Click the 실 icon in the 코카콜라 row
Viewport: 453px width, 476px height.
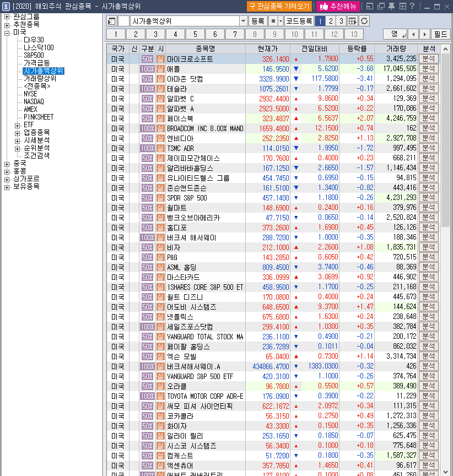(160, 416)
